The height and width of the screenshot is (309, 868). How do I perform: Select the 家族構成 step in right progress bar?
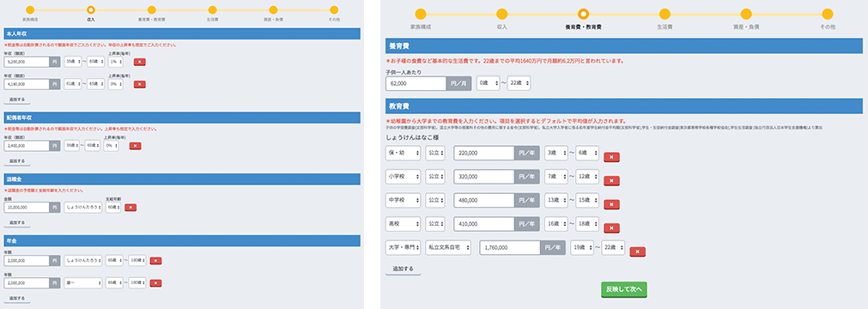(420, 15)
